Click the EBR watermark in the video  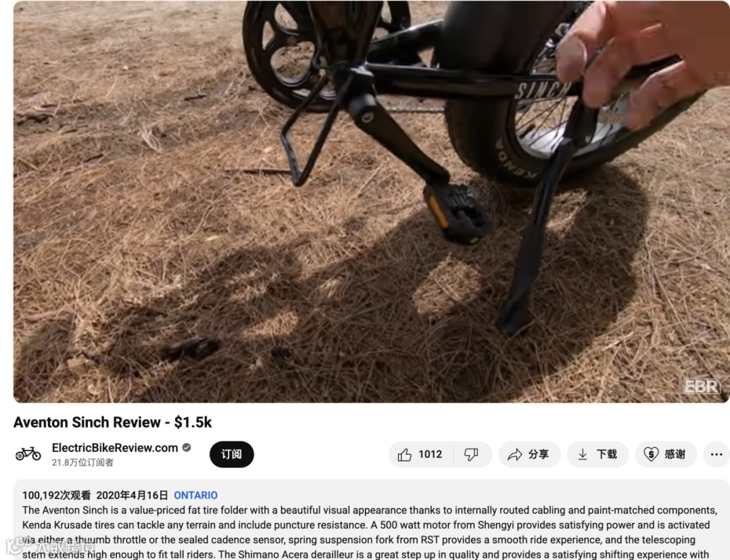tap(702, 386)
